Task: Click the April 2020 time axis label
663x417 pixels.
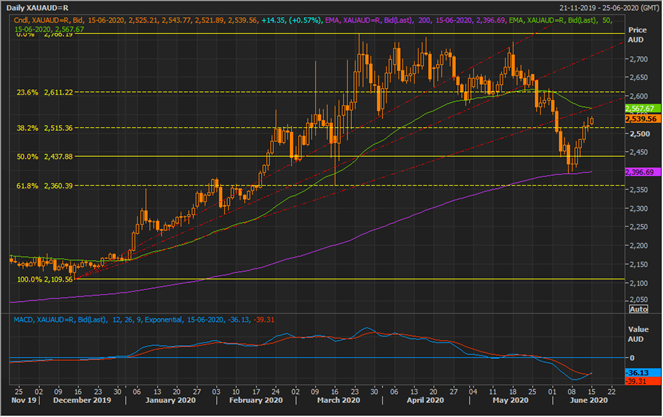Action: coord(425,400)
